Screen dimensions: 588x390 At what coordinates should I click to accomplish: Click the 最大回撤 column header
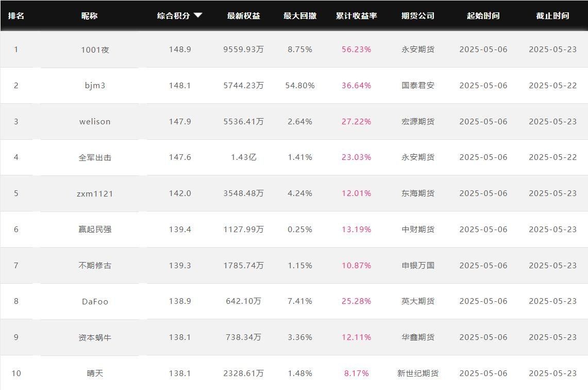click(x=300, y=16)
